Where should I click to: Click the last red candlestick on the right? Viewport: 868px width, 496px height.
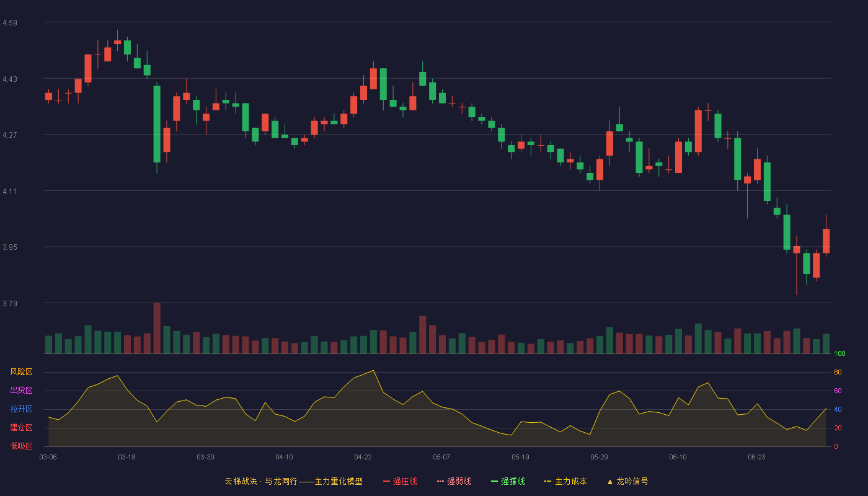(x=826, y=241)
